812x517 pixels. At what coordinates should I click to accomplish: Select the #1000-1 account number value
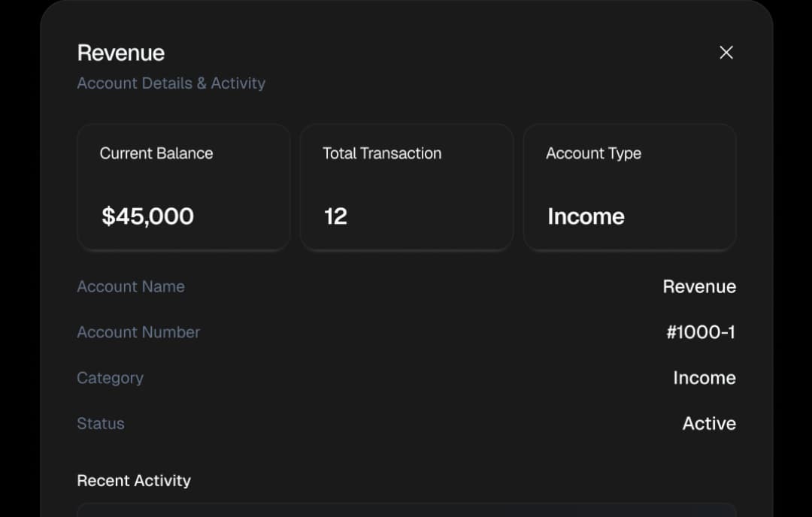click(700, 332)
